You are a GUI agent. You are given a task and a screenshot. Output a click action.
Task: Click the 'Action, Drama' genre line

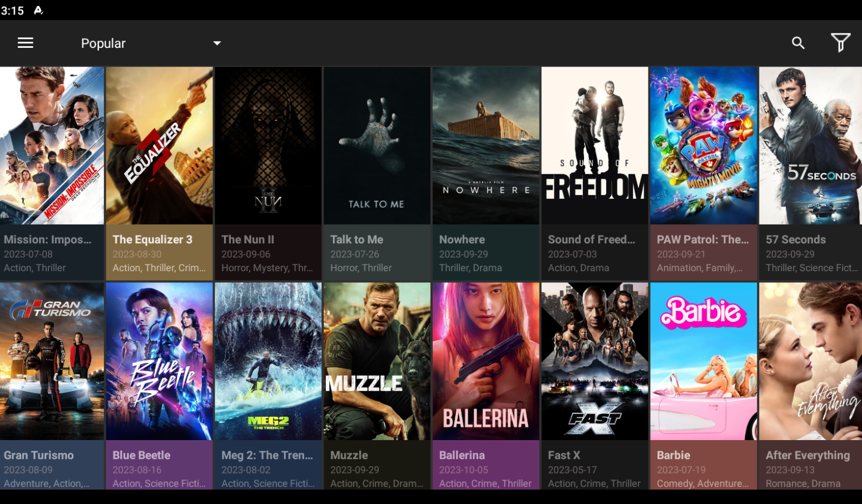click(x=578, y=268)
